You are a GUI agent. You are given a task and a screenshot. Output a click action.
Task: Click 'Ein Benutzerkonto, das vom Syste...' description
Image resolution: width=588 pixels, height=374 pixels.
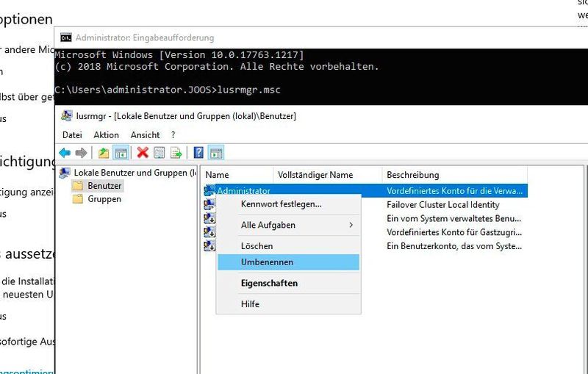(454, 246)
